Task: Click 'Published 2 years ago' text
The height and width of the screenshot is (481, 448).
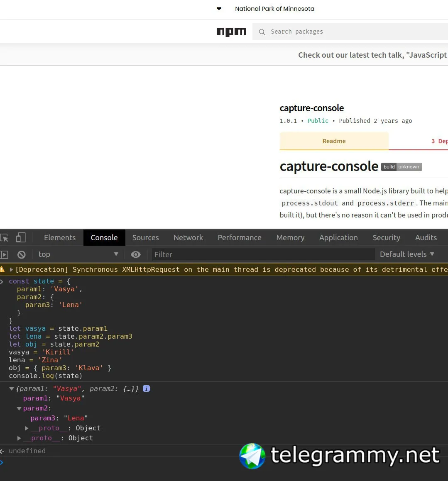Action: (375, 121)
